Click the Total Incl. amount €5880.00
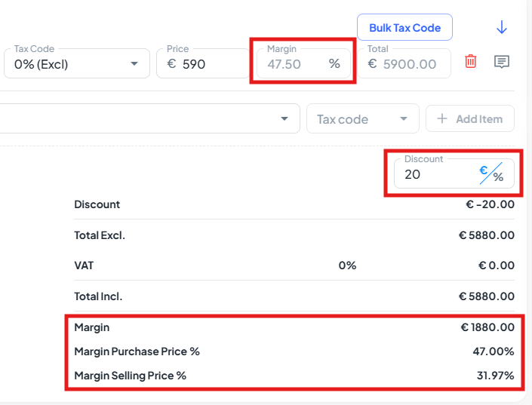Viewport: 532px width, 405px height. pyautogui.click(x=486, y=296)
